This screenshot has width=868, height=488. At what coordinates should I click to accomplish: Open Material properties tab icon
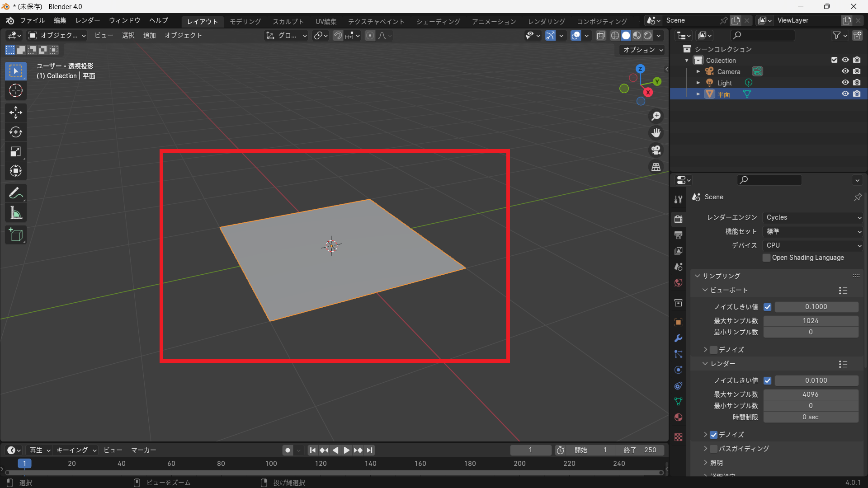click(x=678, y=418)
